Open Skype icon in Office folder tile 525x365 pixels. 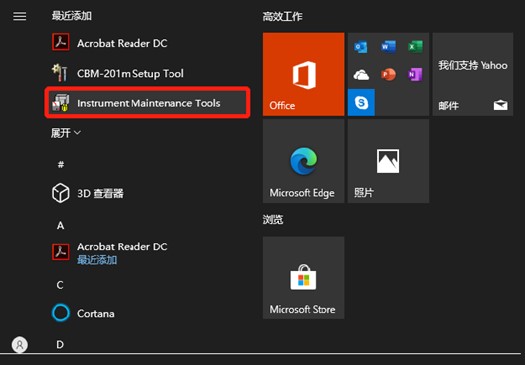click(361, 102)
